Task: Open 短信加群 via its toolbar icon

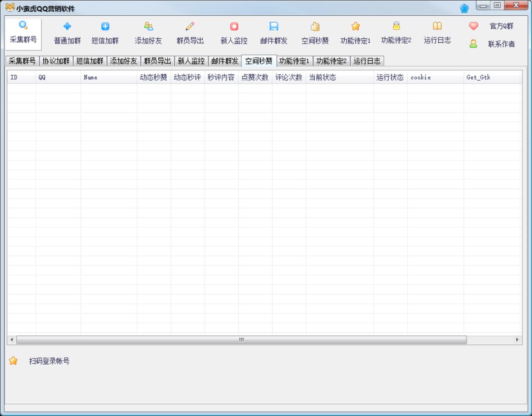Action: pyautogui.click(x=104, y=26)
